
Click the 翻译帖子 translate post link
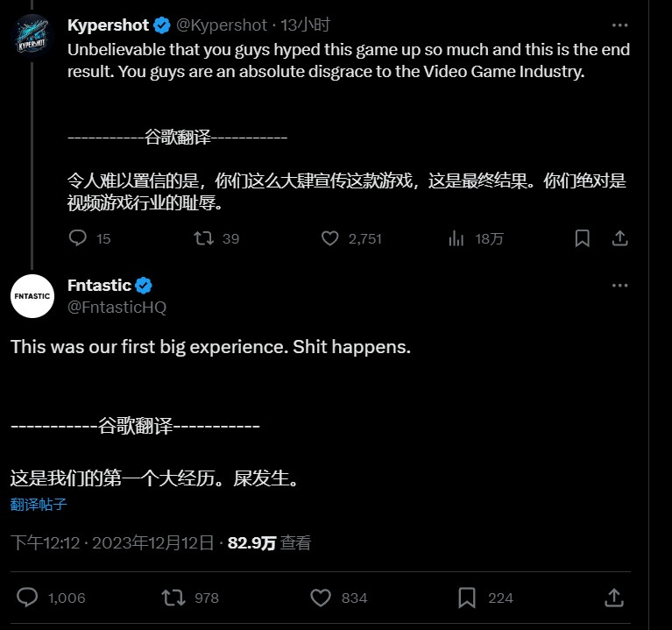[x=39, y=505]
